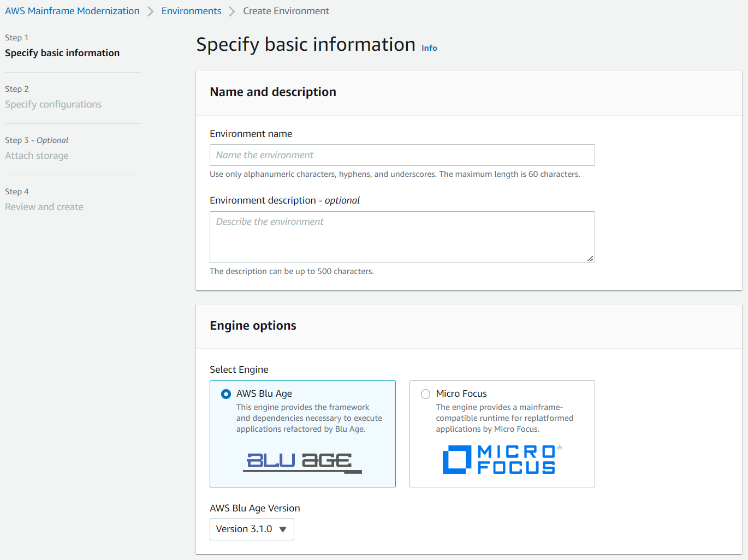This screenshot has width=748, height=560.
Task: Click the alphanumeric characters name hint
Action: pos(395,174)
